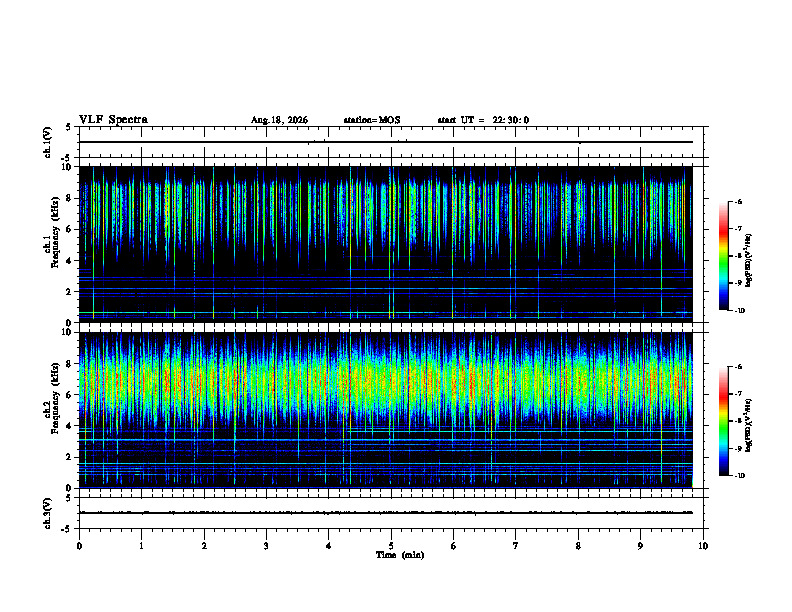The image size is (792, 612).
Task: Click the "8" kHz tick on ch.1 axis
Action: pos(70,198)
